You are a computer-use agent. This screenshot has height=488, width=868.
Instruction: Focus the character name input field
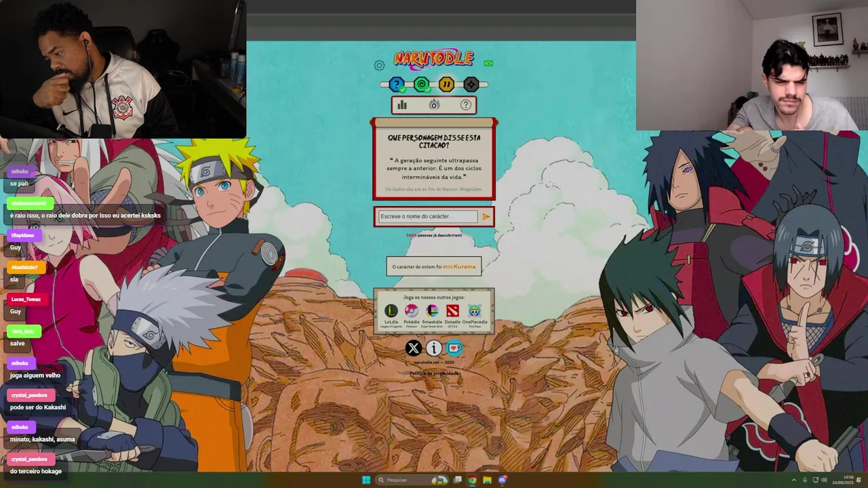[x=428, y=216]
